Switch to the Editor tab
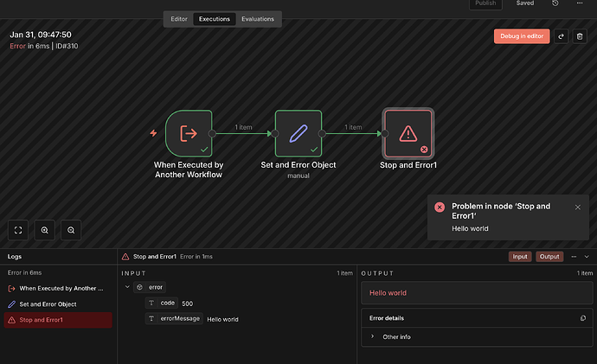 pos(178,18)
